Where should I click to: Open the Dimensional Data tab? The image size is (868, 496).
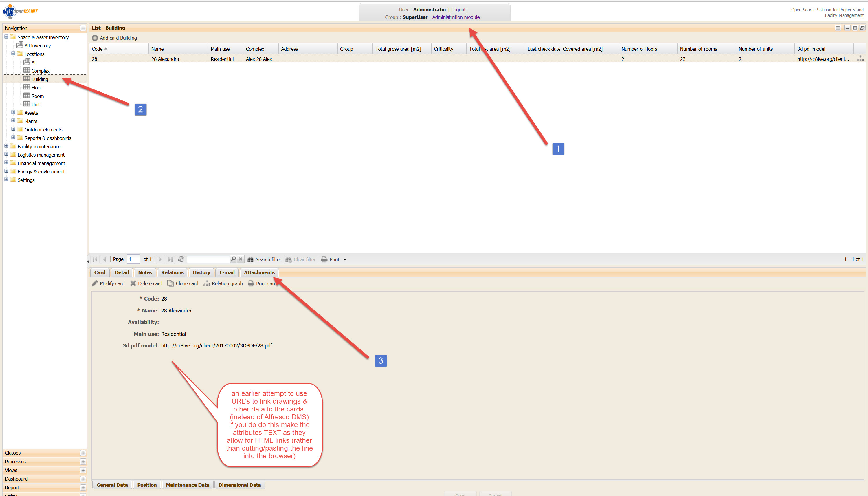[239, 485]
